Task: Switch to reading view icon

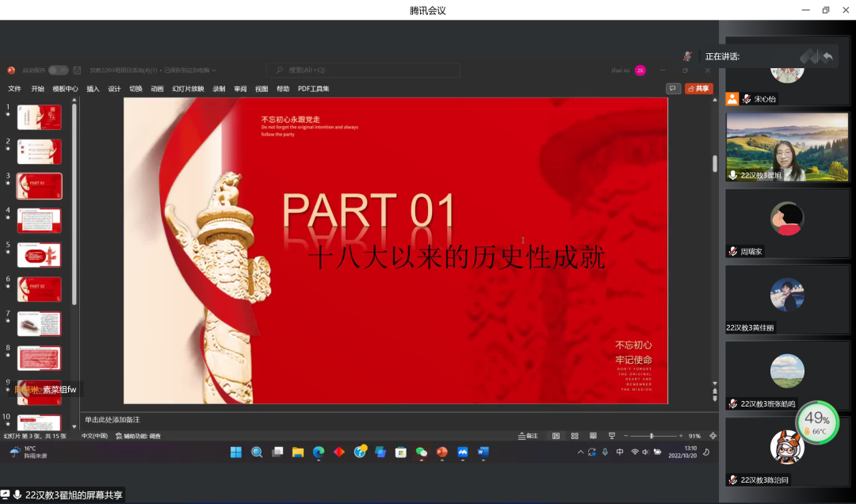Action: [x=592, y=436]
